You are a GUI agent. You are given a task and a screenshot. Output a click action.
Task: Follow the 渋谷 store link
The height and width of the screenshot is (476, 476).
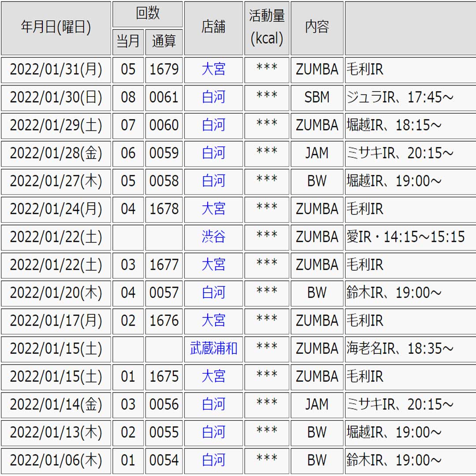point(213,237)
